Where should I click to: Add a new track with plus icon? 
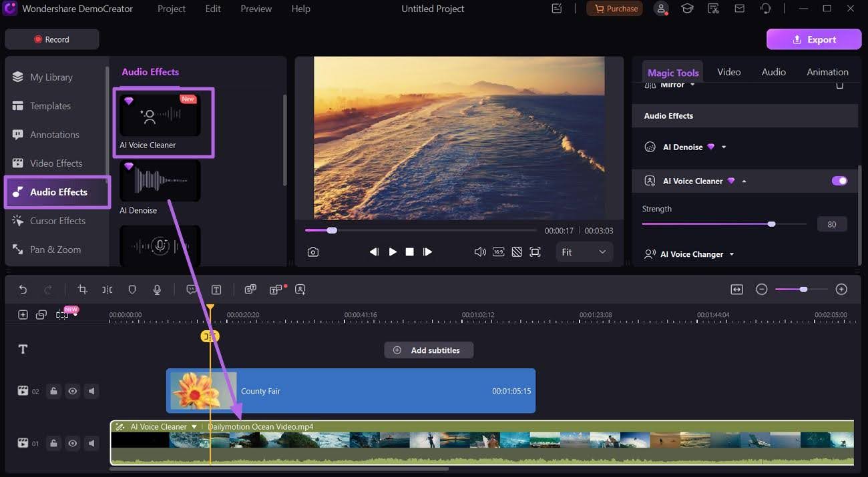23,314
